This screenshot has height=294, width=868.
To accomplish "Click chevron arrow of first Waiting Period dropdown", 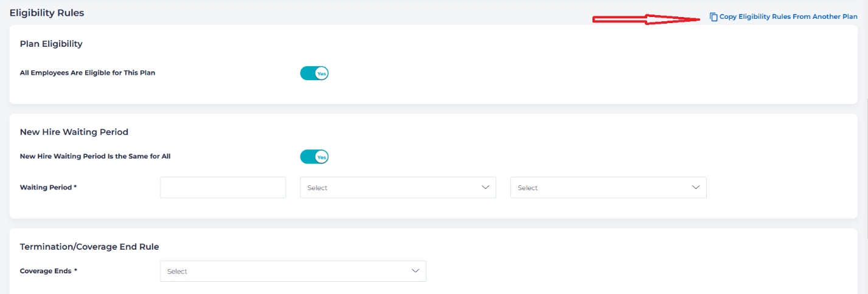I will 485,187.
